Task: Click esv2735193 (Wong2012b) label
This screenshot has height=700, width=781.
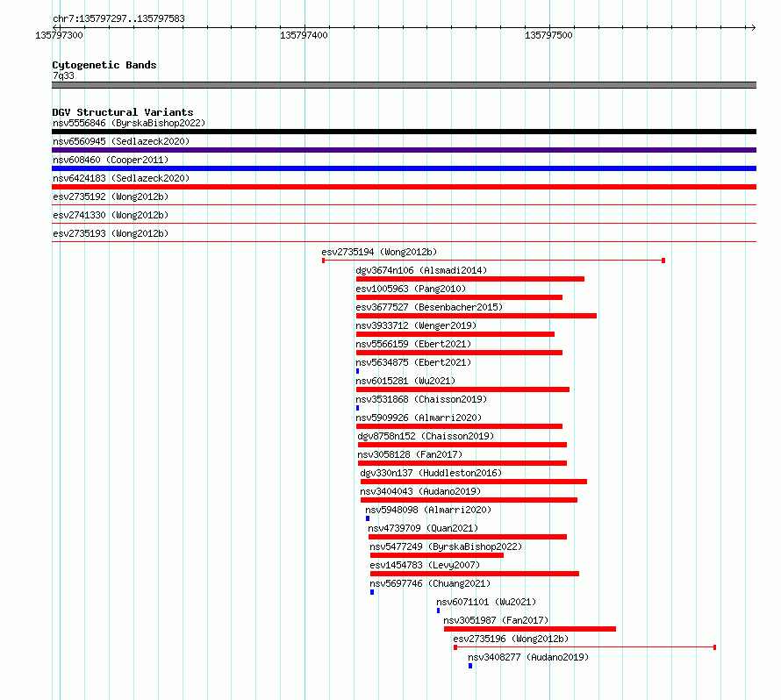Action: pyautogui.click(x=111, y=233)
